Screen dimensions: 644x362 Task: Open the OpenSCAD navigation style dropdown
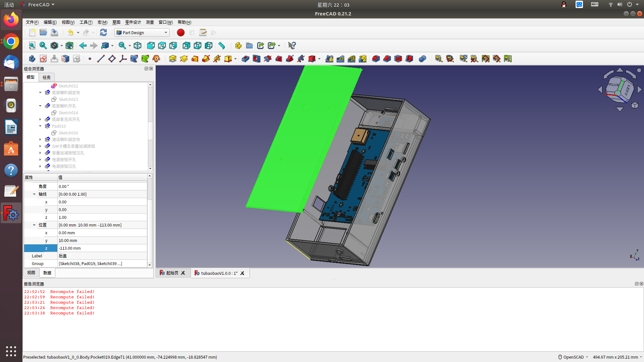pyautogui.click(x=574, y=357)
